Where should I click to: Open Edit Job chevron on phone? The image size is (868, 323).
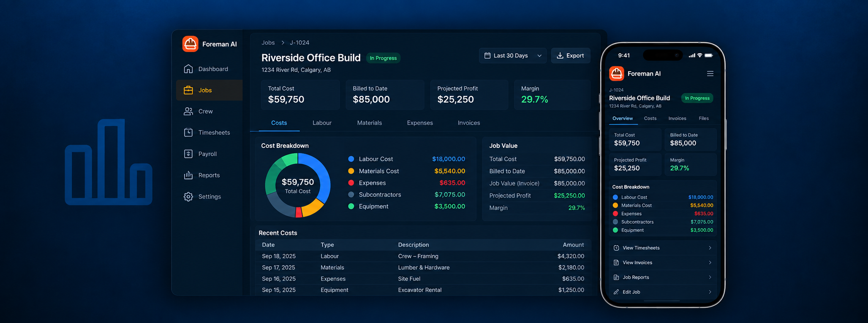coord(710,292)
